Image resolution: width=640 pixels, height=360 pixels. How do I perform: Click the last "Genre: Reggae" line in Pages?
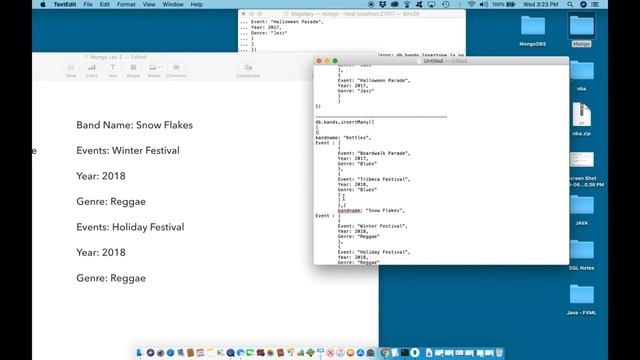pyautogui.click(x=111, y=278)
